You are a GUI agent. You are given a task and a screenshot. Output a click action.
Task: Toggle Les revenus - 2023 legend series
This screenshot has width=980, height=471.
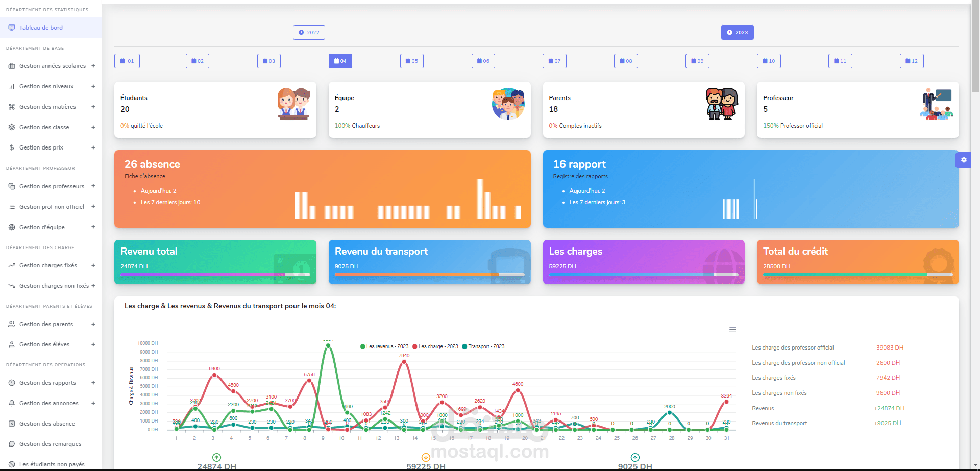(384, 346)
